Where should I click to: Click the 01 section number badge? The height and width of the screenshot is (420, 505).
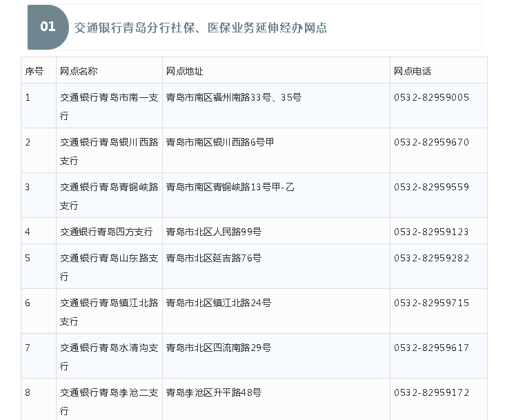point(48,27)
